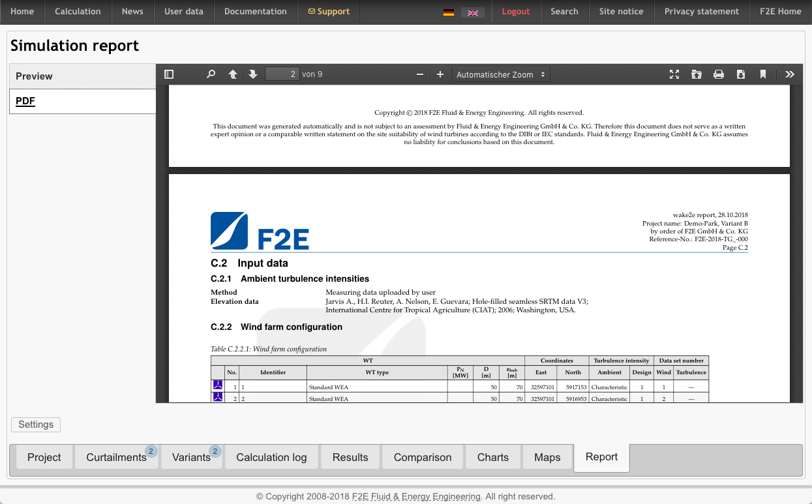
Task: Zoom into the PDF document
Action: (440, 74)
